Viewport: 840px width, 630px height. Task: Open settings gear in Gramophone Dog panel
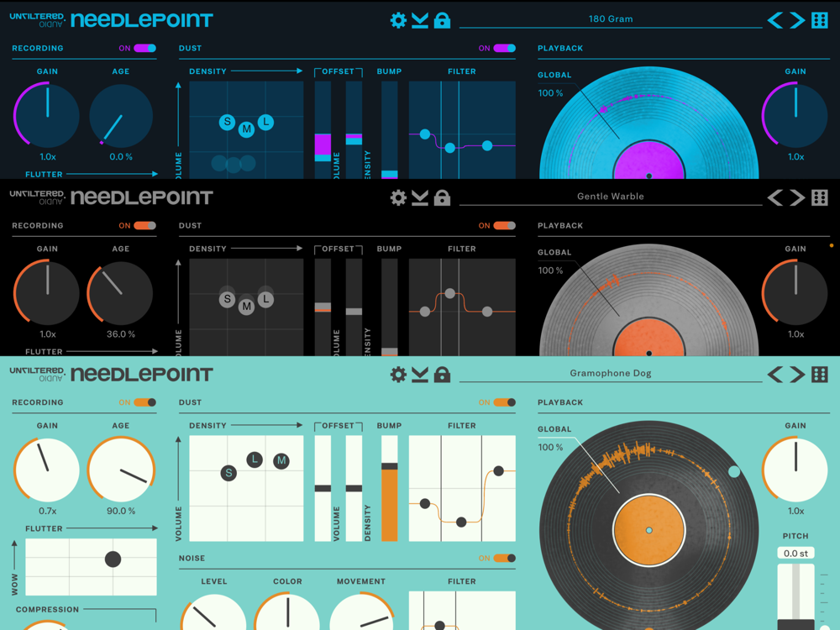click(x=398, y=375)
